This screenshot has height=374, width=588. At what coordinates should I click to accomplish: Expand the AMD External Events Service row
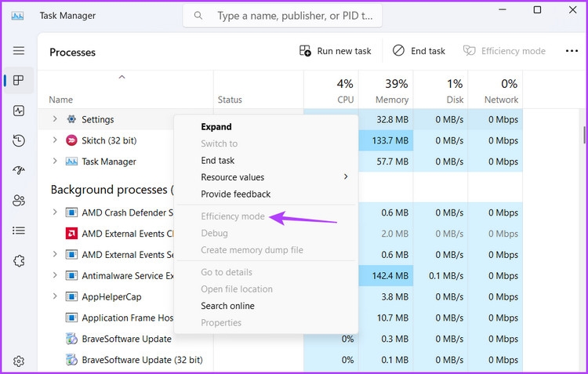(55, 254)
